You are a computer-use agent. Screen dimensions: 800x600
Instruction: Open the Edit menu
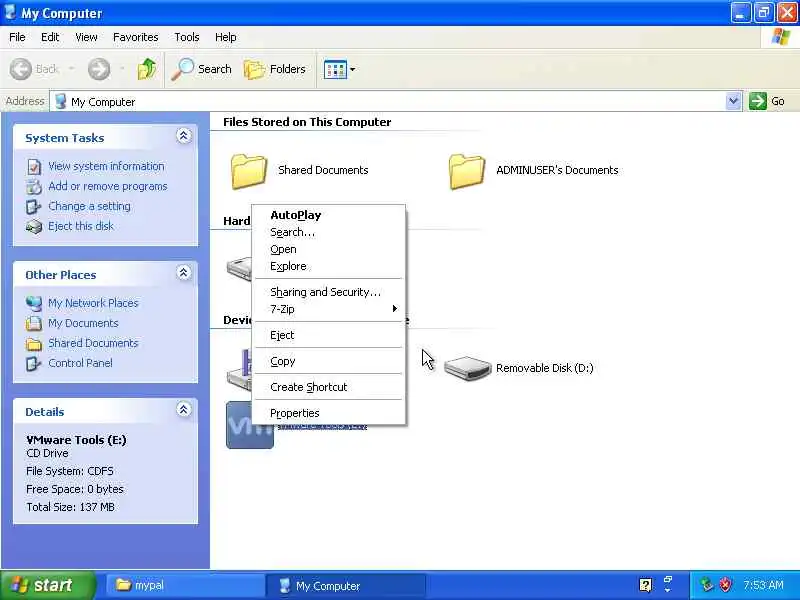tap(50, 37)
